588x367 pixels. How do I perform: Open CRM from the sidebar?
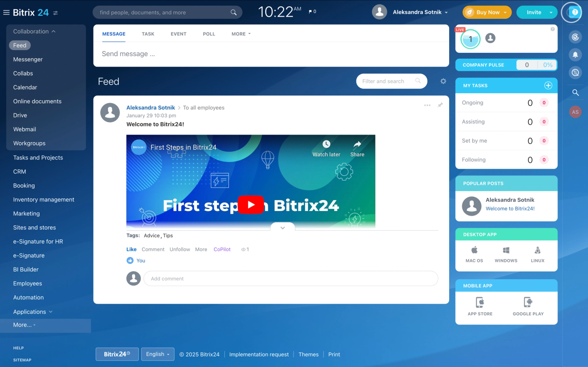click(19, 171)
